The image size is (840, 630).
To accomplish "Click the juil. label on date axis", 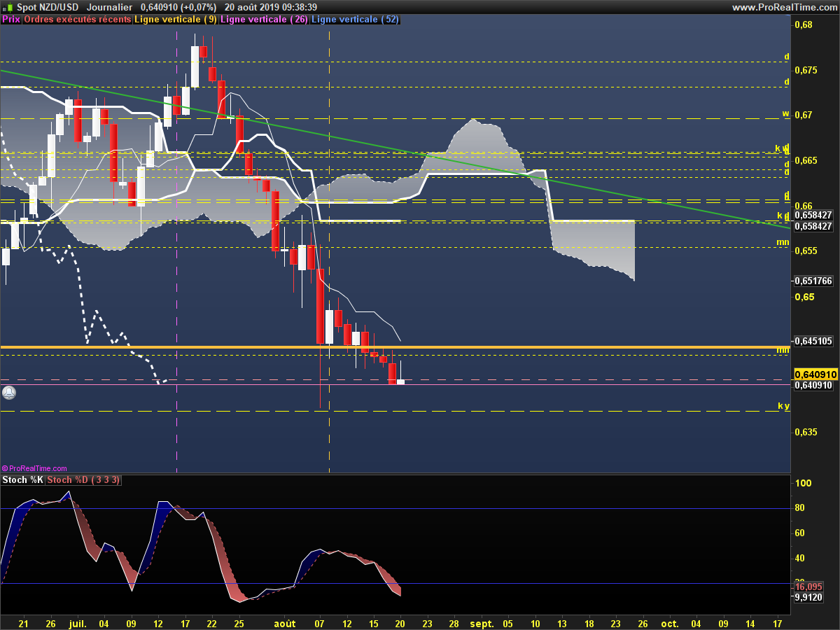I will tap(78, 622).
